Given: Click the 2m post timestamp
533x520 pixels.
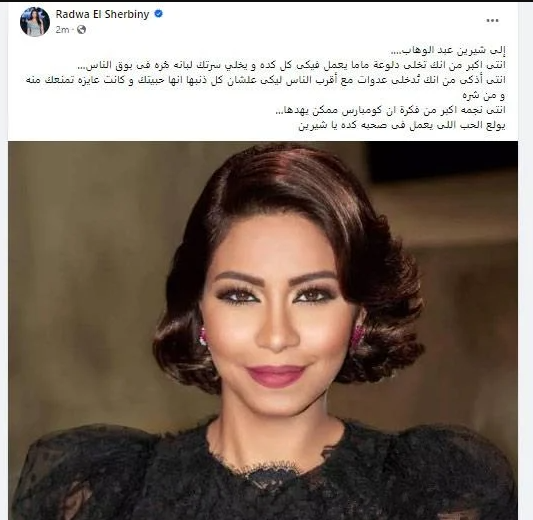Looking at the screenshot, I should pos(62,30).
